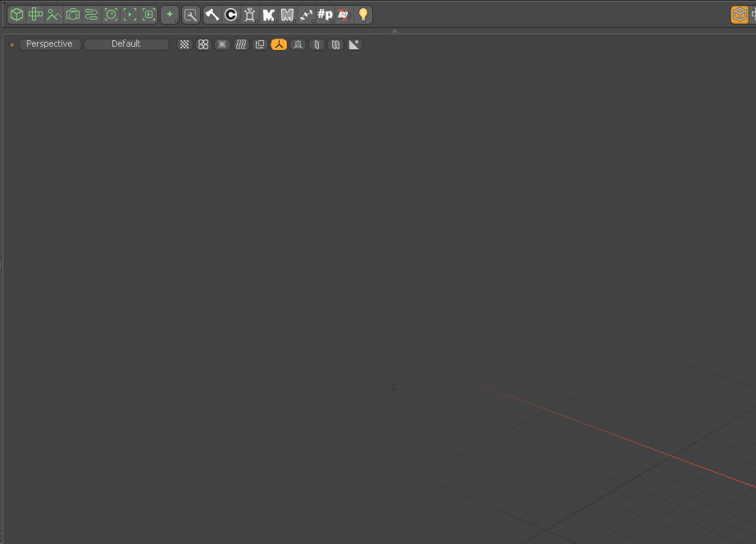Click the green stick figure icon
Viewport: 756px width, 544px height.
(54, 15)
